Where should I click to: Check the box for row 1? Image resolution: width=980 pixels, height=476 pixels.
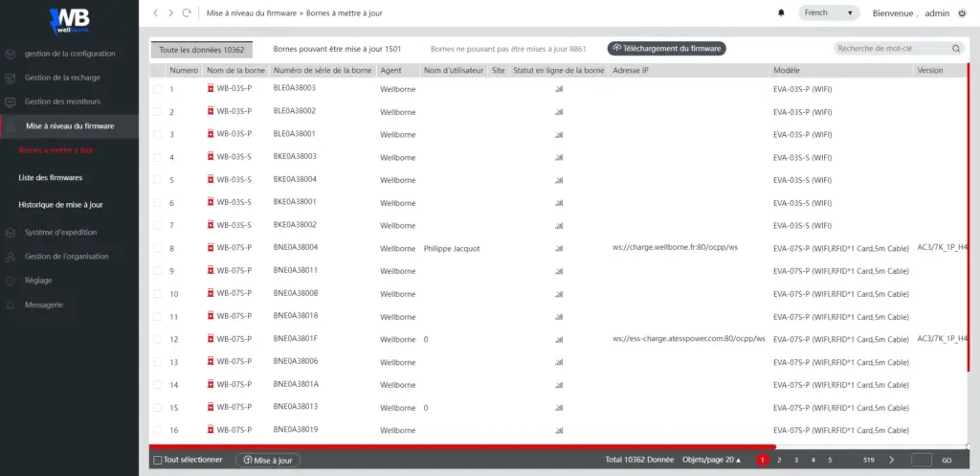point(158,89)
